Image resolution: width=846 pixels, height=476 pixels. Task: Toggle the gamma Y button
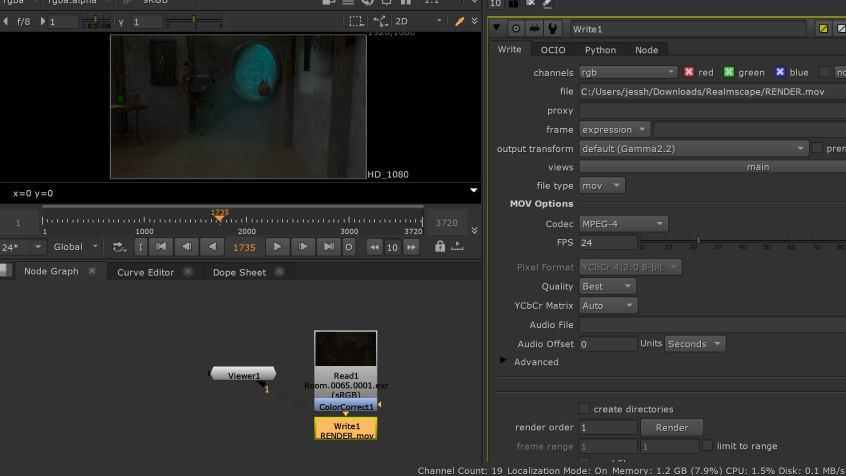point(121,22)
